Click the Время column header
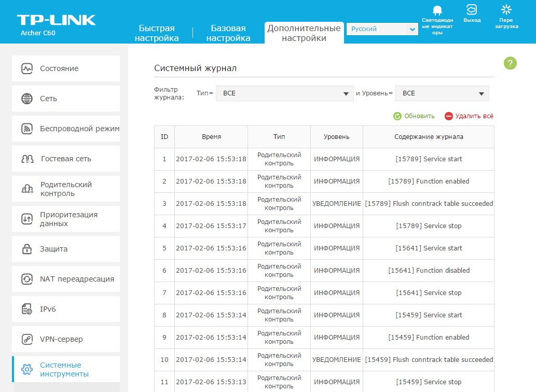 coord(211,137)
